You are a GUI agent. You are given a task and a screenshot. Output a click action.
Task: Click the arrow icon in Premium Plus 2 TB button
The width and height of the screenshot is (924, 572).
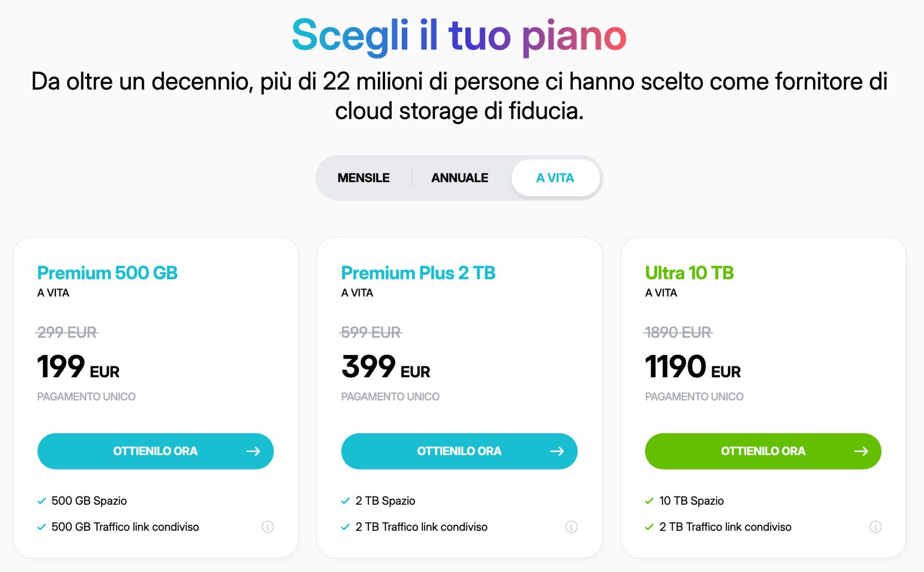[x=557, y=451]
